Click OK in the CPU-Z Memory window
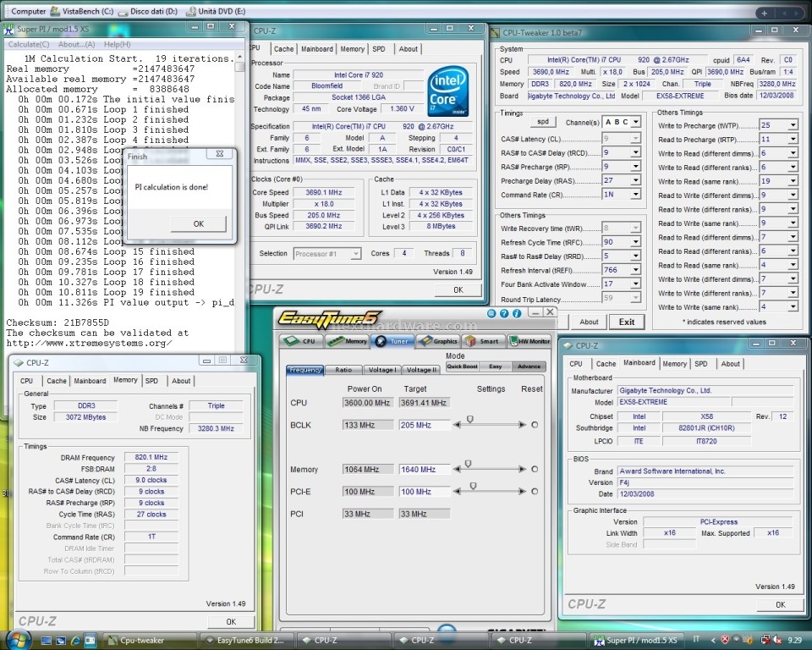 click(231, 621)
